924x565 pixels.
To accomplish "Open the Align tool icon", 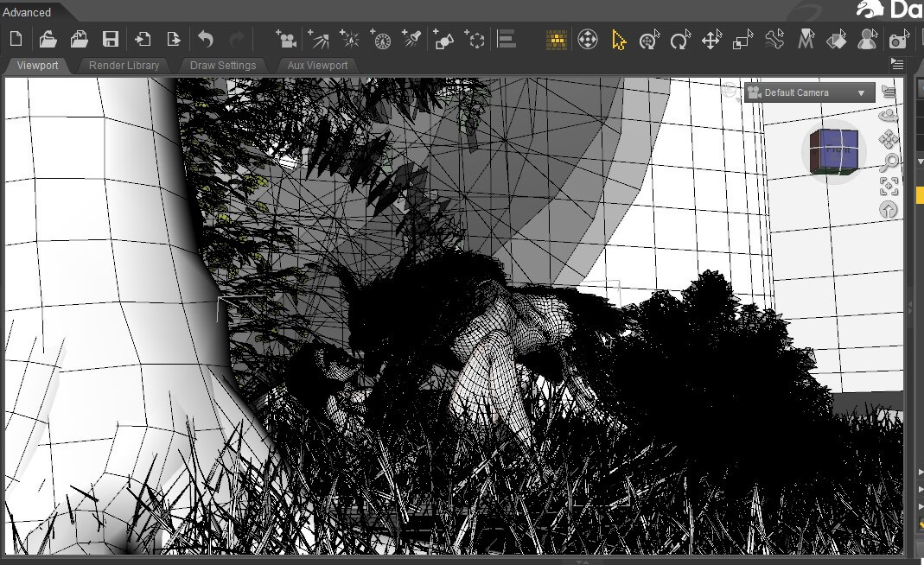I will [x=507, y=39].
